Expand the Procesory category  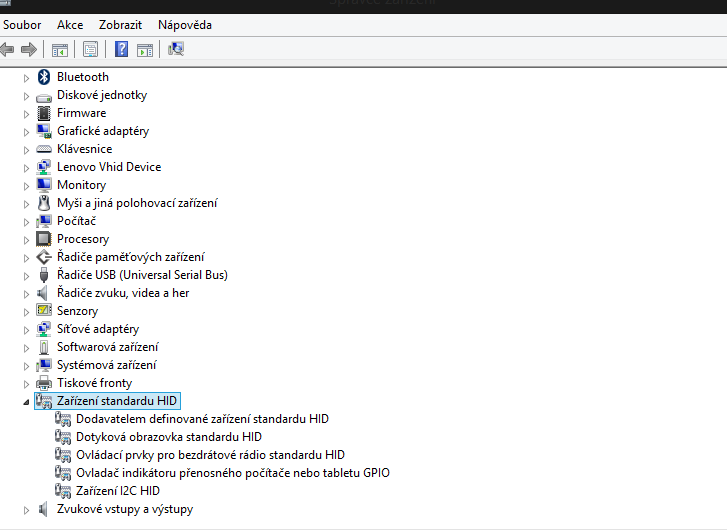coord(26,240)
